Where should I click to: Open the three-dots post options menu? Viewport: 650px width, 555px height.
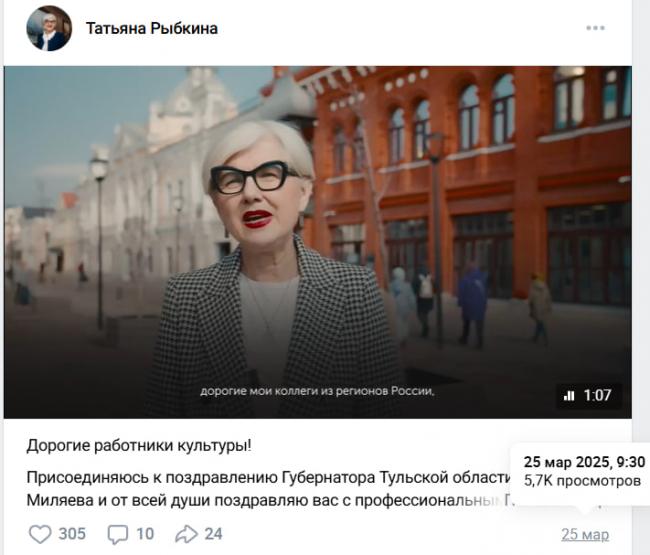(x=595, y=28)
